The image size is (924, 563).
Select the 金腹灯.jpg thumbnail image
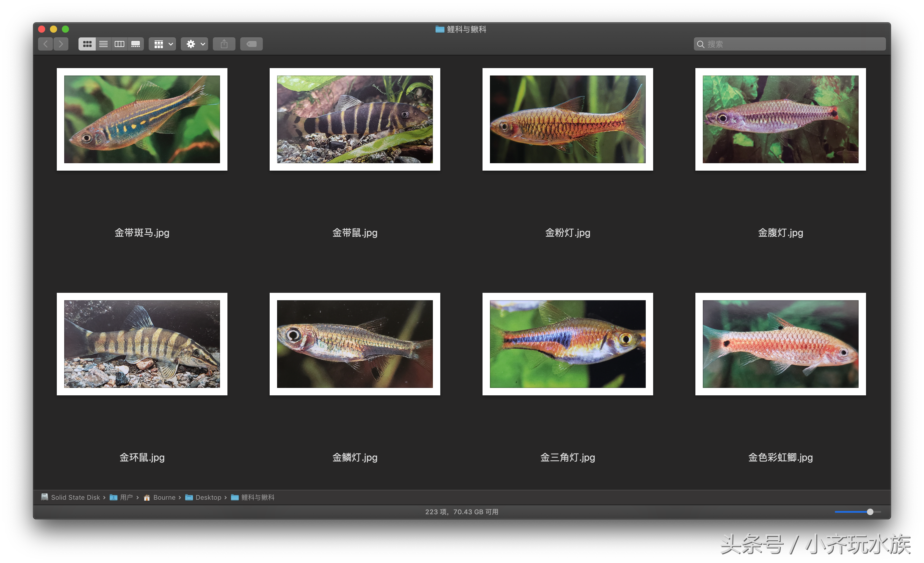pos(781,119)
